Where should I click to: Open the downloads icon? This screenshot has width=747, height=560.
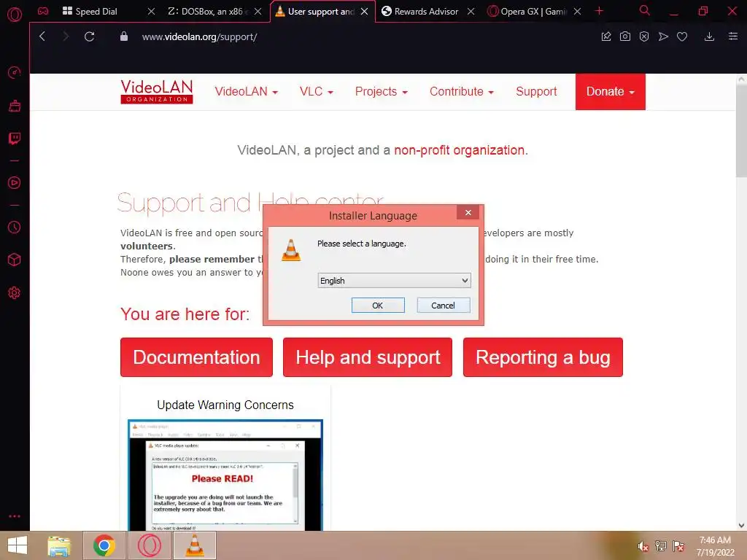coord(709,36)
